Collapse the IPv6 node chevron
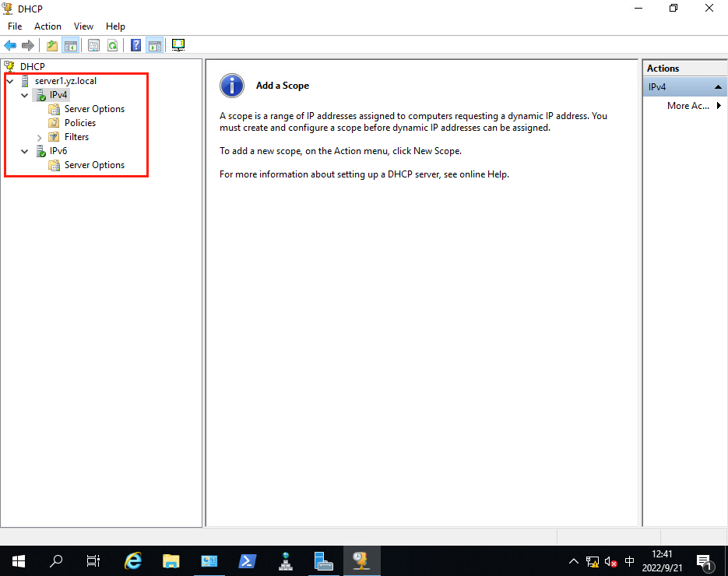Screen dimensions: 728x576 (x=25, y=151)
